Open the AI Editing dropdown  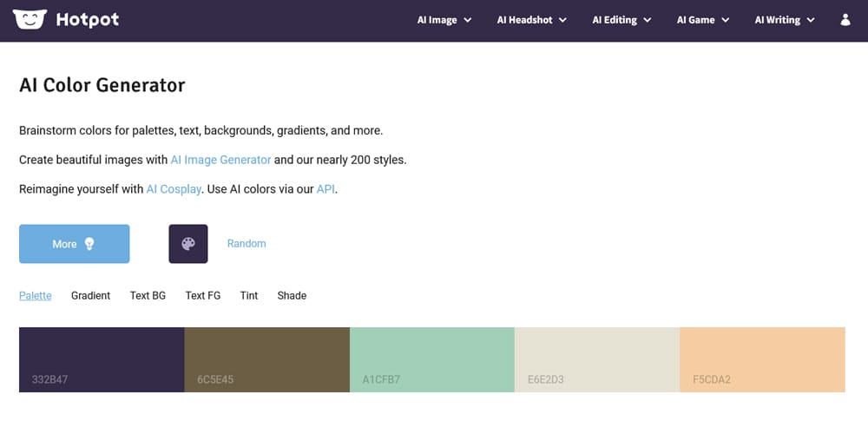(621, 20)
